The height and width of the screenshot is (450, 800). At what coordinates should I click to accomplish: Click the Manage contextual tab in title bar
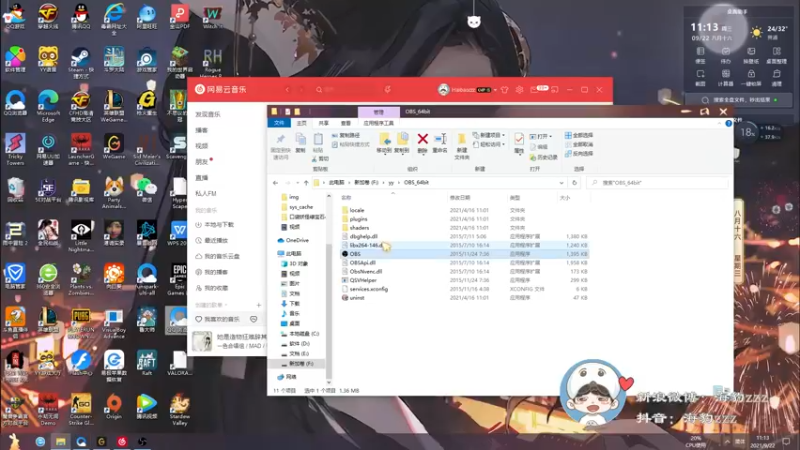379,112
